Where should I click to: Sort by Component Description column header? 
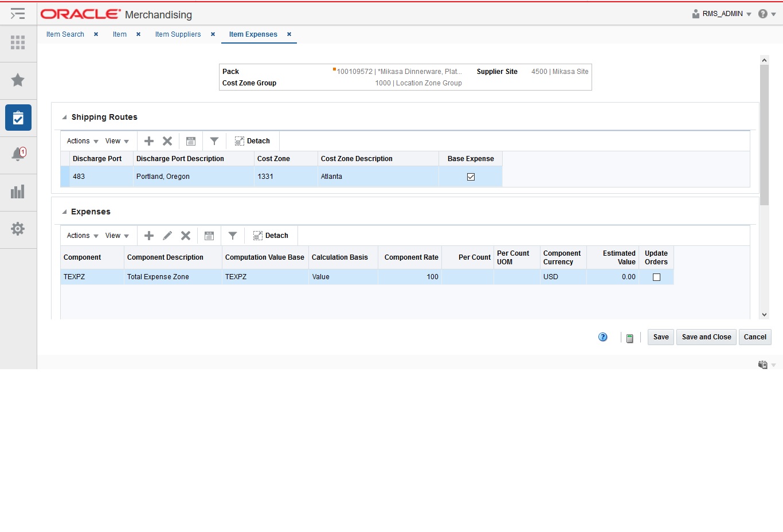coord(173,257)
